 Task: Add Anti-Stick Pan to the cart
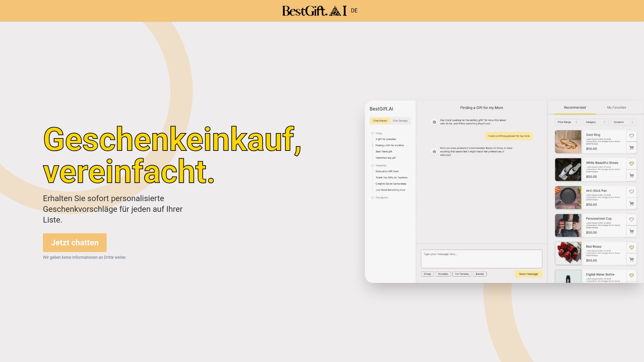(631, 203)
